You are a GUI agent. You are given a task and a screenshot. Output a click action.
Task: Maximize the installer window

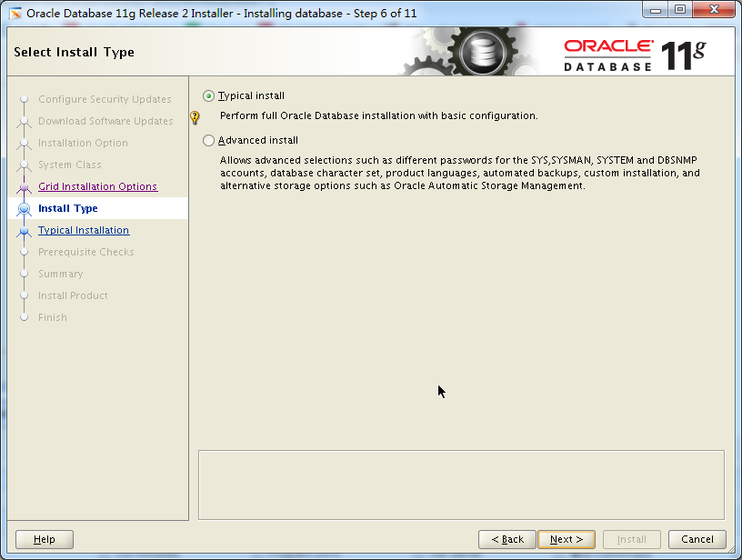click(x=680, y=10)
